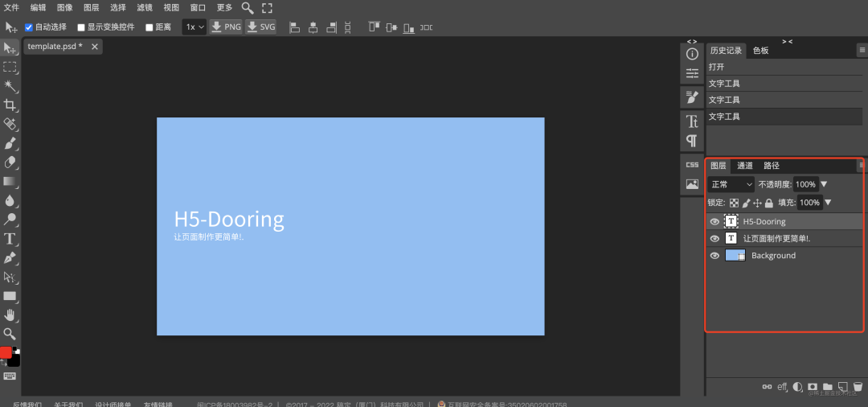868x407 pixels.
Task: Open the 文件 menu
Action: coord(11,8)
